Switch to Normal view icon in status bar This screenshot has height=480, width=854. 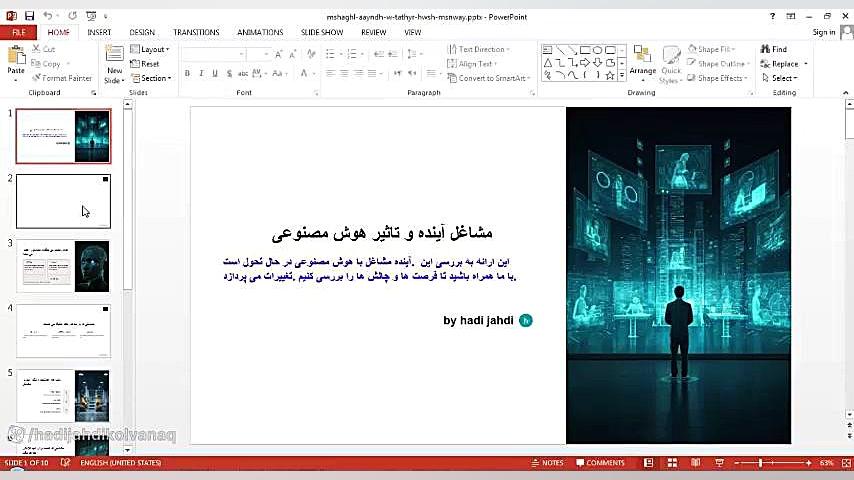(648, 463)
